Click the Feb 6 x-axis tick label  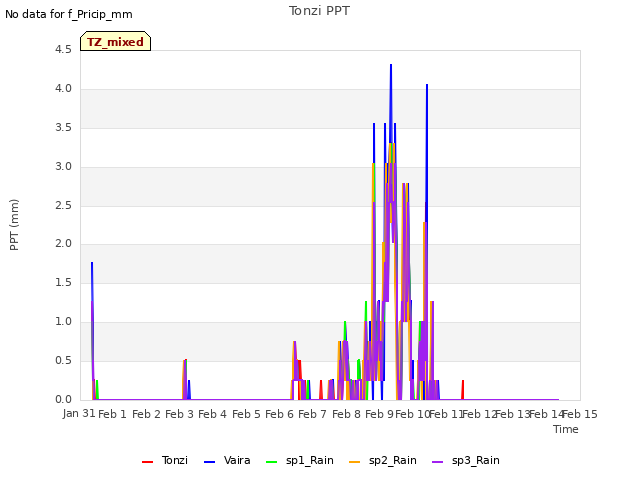tap(279, 414)
